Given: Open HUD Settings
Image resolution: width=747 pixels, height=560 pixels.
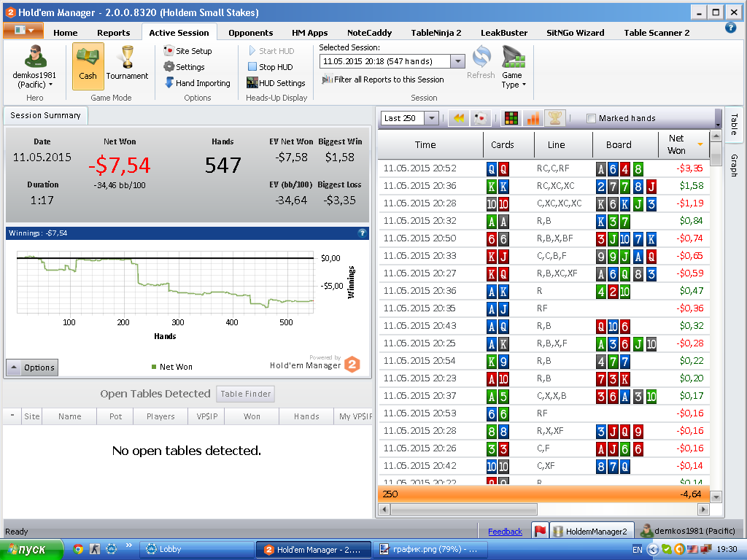Looking at the screenshot, I should [x=276, y=83].
